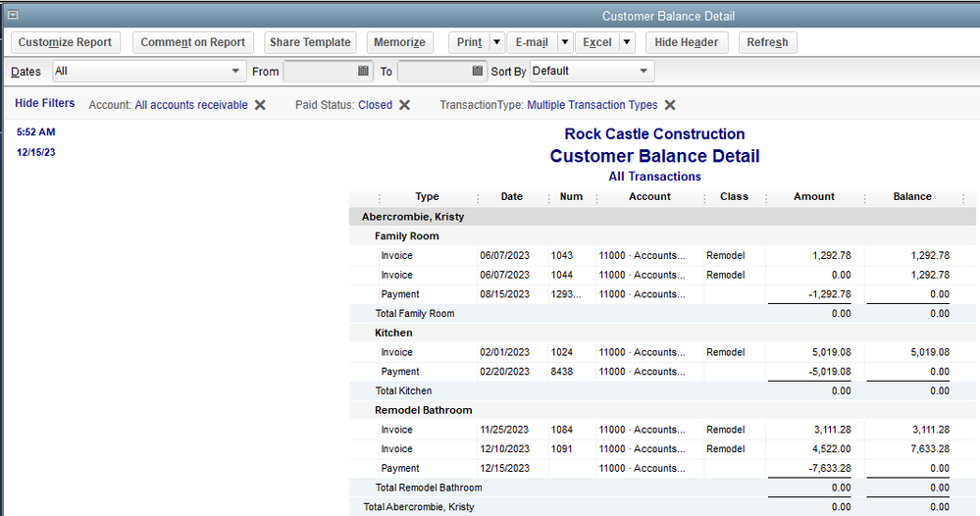Select the Total Kitchen row
980x516 pixels.
tap(662, 391)
